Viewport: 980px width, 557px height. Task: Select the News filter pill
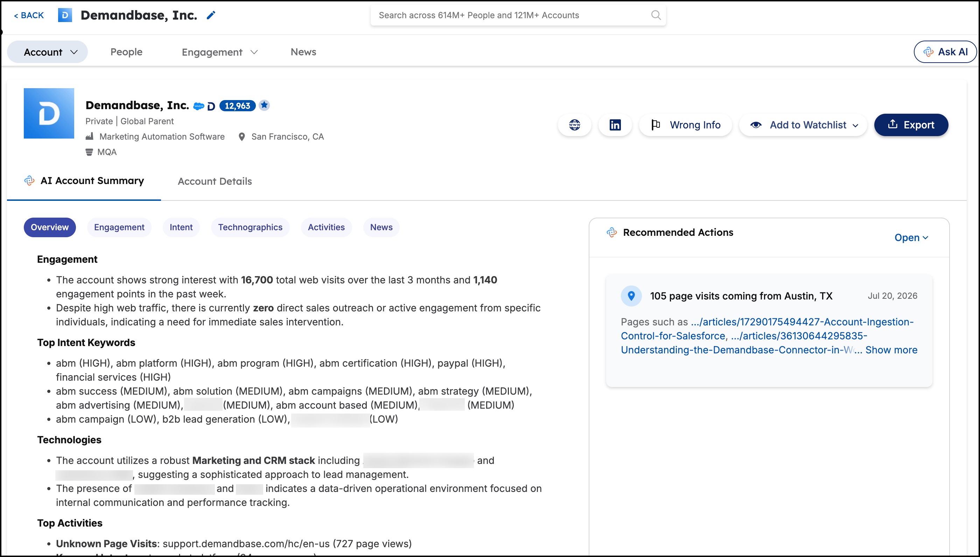tap(381, 227)
